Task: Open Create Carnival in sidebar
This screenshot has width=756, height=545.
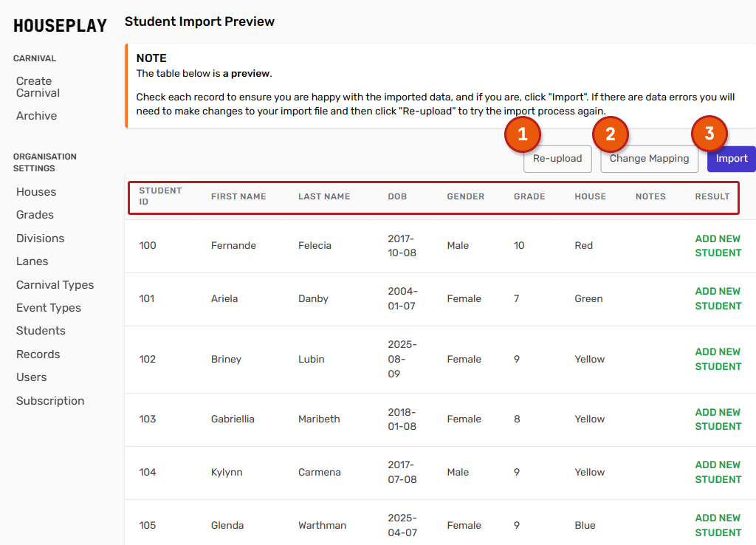Action: click(38, 87)
